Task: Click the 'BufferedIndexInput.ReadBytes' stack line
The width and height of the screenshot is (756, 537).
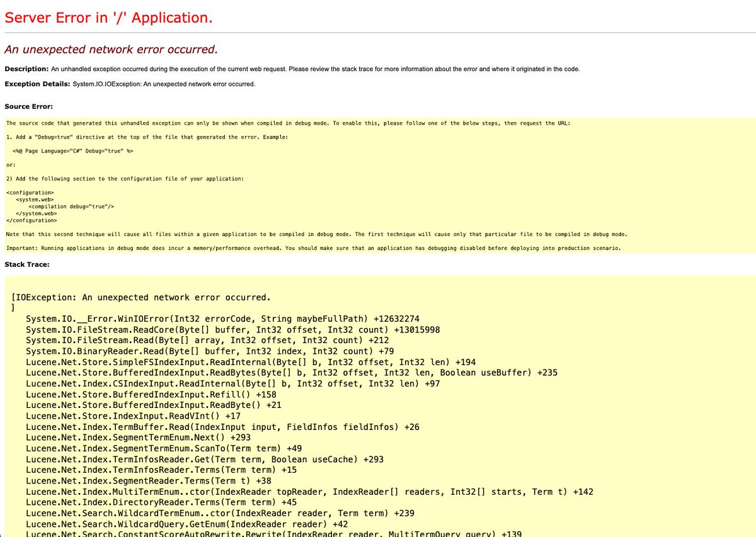Action: pos(292,373)
